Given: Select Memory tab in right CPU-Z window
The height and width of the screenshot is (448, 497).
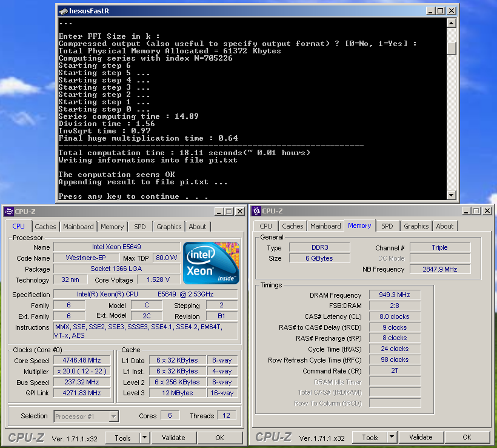Looking at the screenshot, I should pyautogui.click(x=359, y=226).
